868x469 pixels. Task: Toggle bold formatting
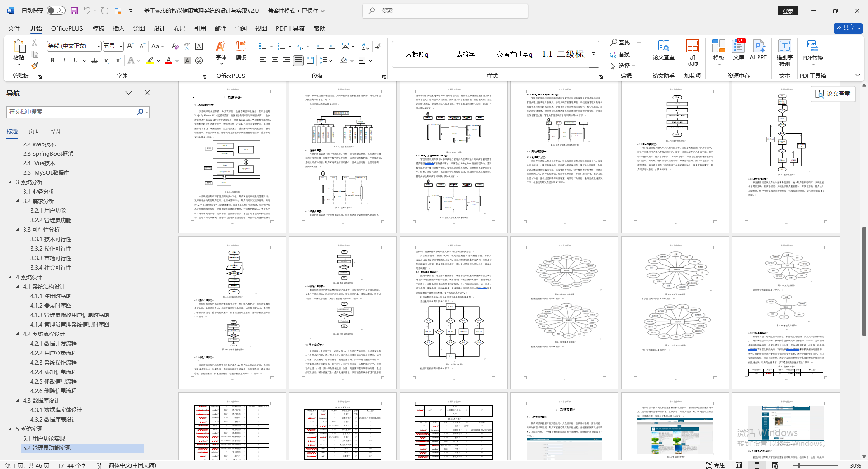[x=52, y=60]
